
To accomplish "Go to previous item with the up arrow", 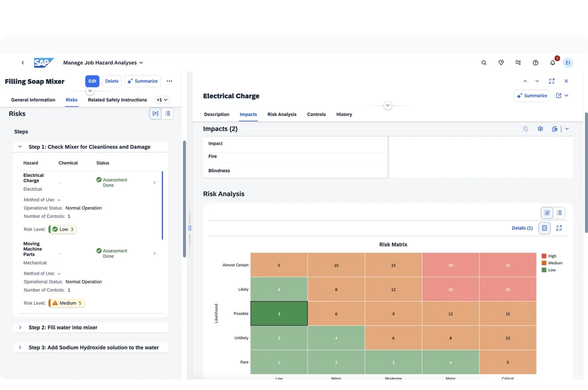I will 525,81.
